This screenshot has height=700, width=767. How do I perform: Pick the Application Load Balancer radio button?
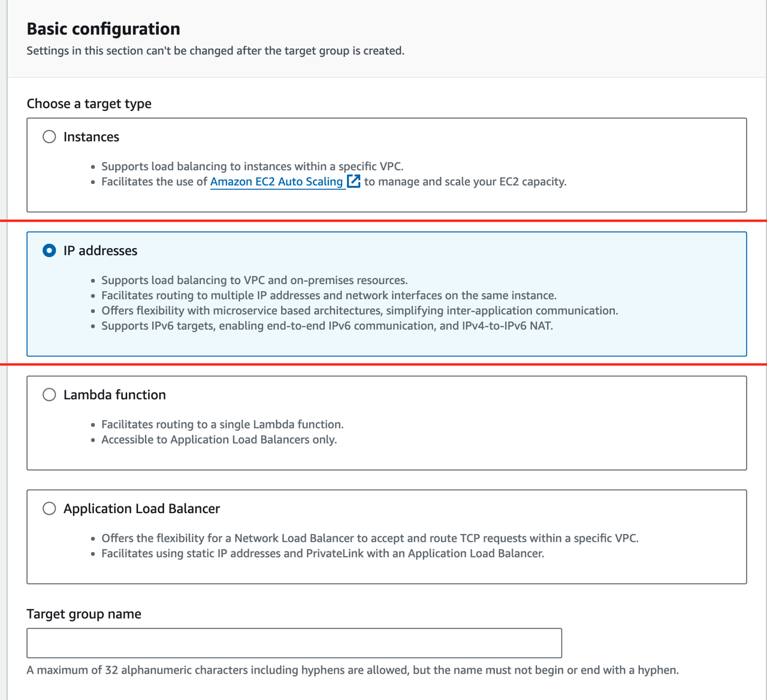(49, 508)
